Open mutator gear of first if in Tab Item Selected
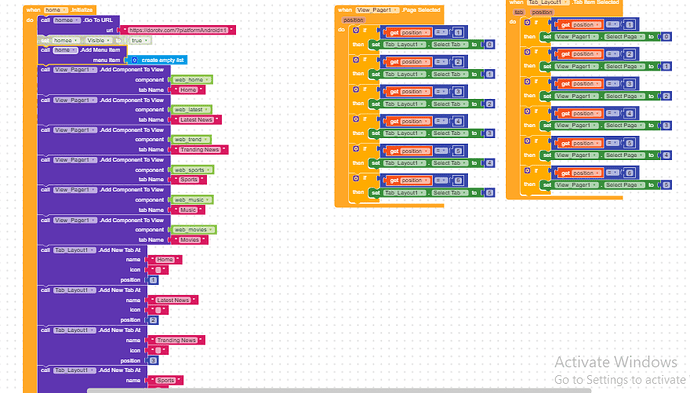The height and width of the screenshot is (393, 690). coord(527,22)
